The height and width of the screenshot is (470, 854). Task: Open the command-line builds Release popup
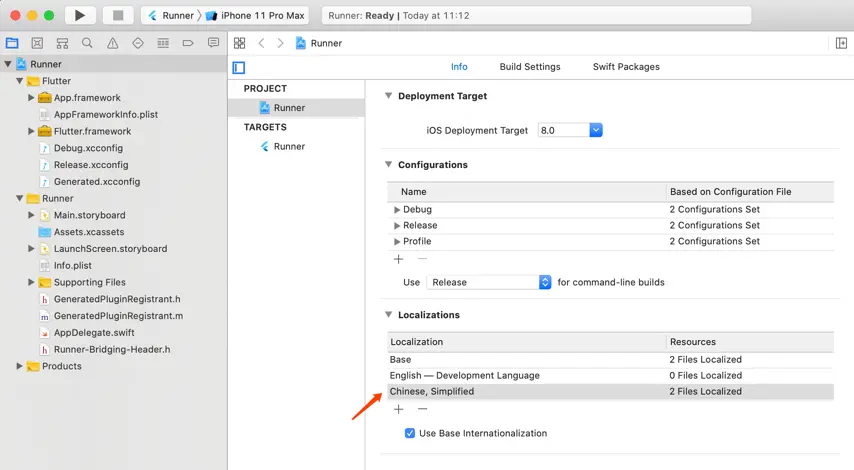489,282
